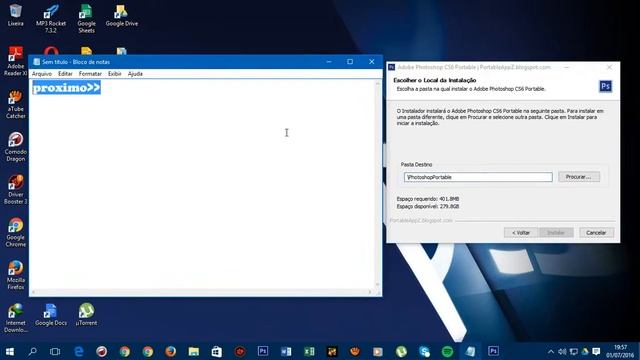Click the Pasta Destino path input field
The height and width of the screenshot is (360, 640).
tap(478, 177)
